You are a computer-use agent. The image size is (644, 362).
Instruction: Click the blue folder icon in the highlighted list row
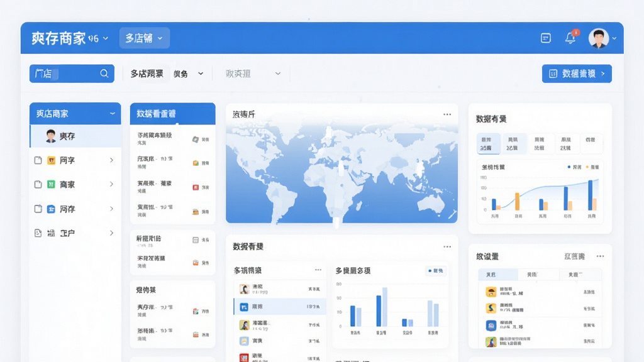[x=244, y=307]
